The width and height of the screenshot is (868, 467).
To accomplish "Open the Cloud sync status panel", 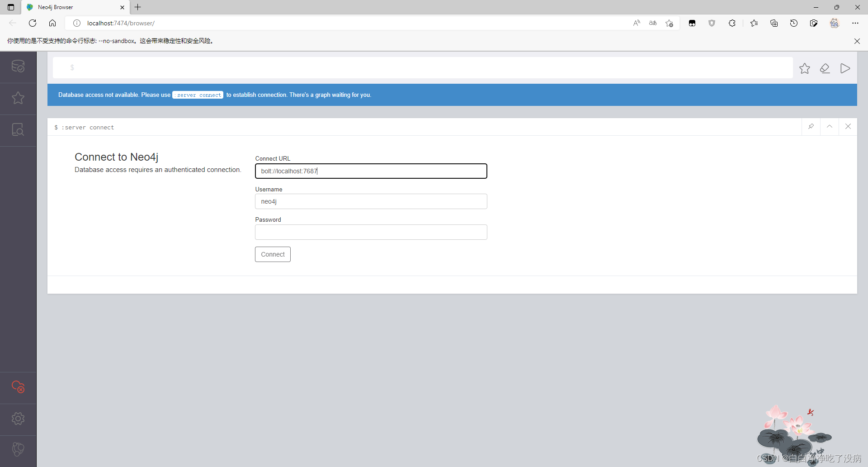I will [x=18, y=387].
